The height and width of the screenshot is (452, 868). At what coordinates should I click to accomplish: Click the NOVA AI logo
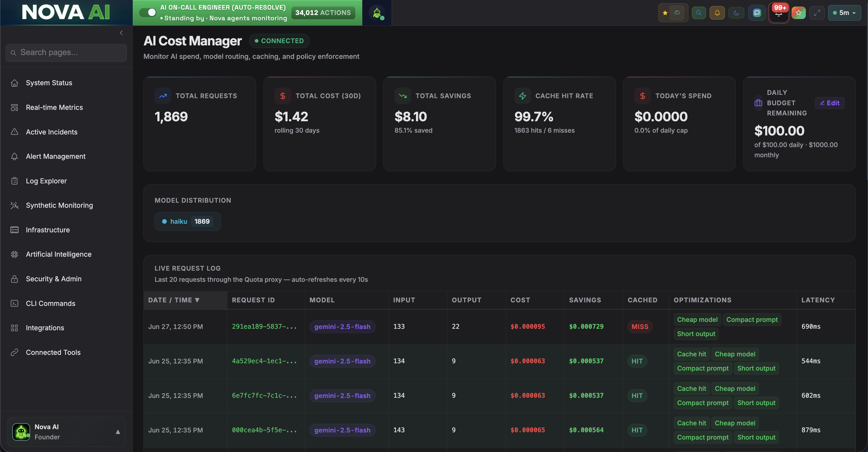coord(66,12)
